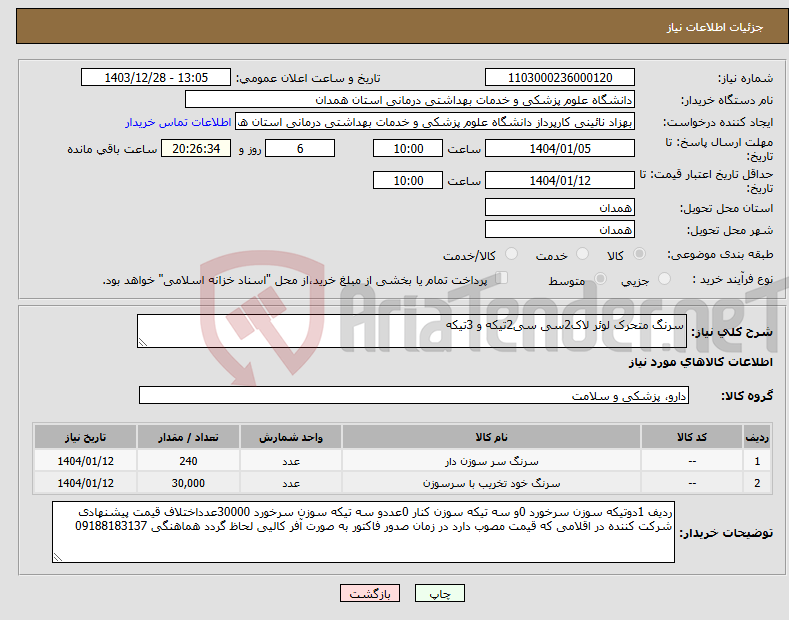Screen dimensions: 789x620
Task: Click the quantity cell 30,000
Action: [188, 483]
